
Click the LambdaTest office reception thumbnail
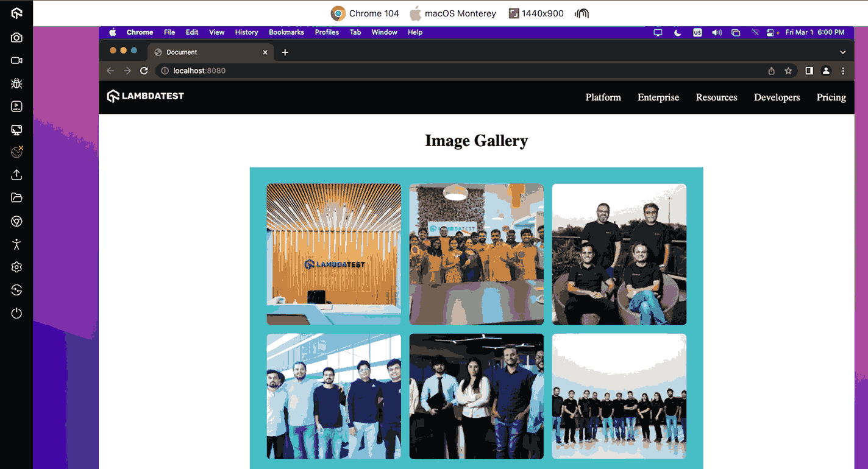[x=333, y=254]
